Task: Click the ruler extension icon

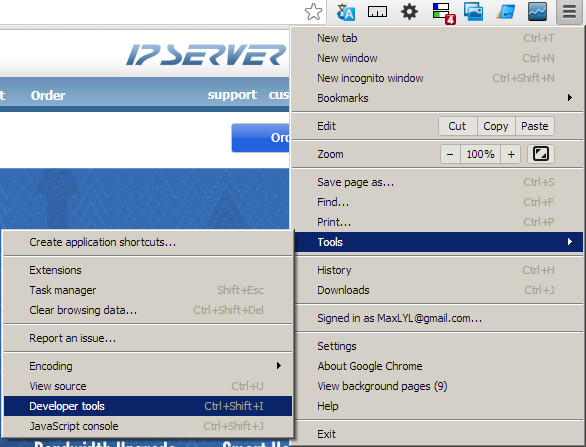Action: [377, 12]
